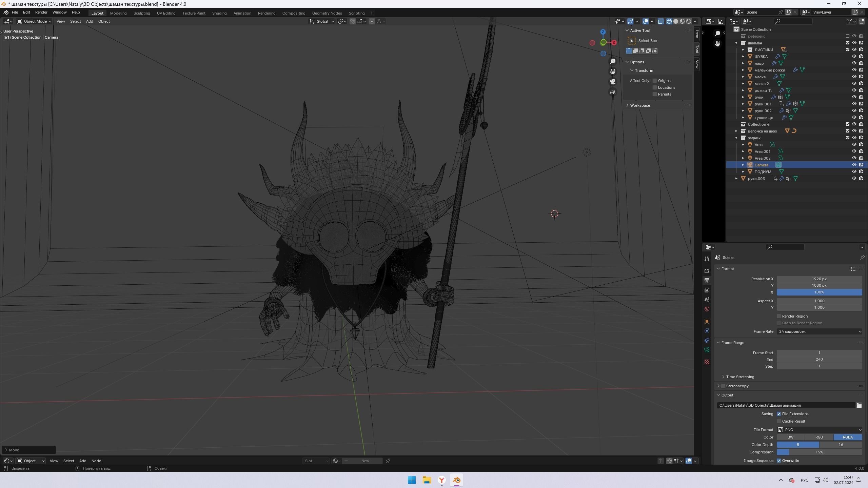Hide the Camera object eye toggle

[854, 165]
